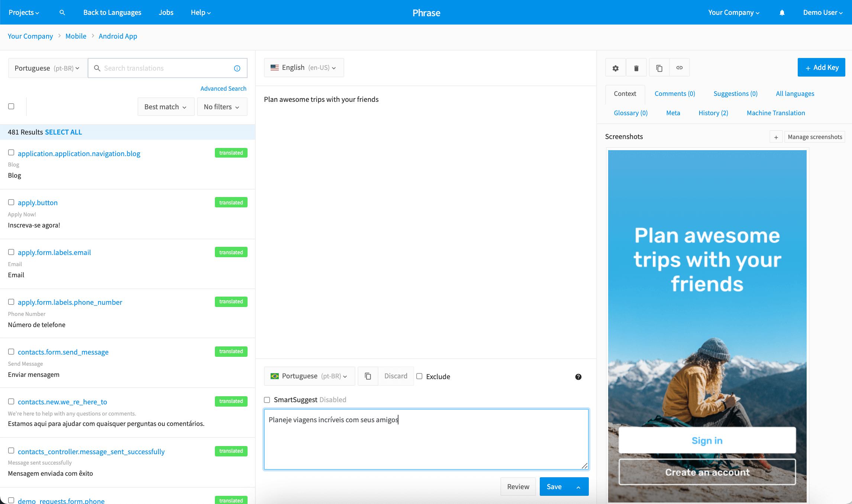Viewport: 852px width, 504px height.
Task: Focus the Search translations field
Action: [167, 68]
